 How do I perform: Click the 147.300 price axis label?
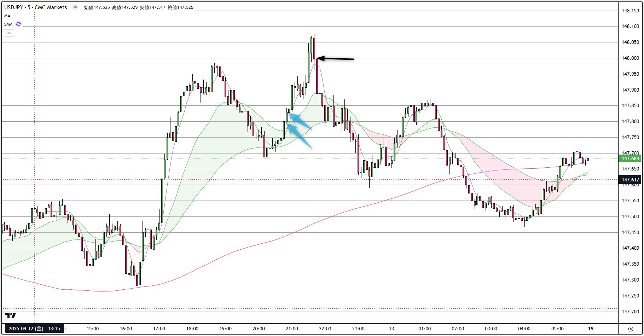[x=631, y=280]
